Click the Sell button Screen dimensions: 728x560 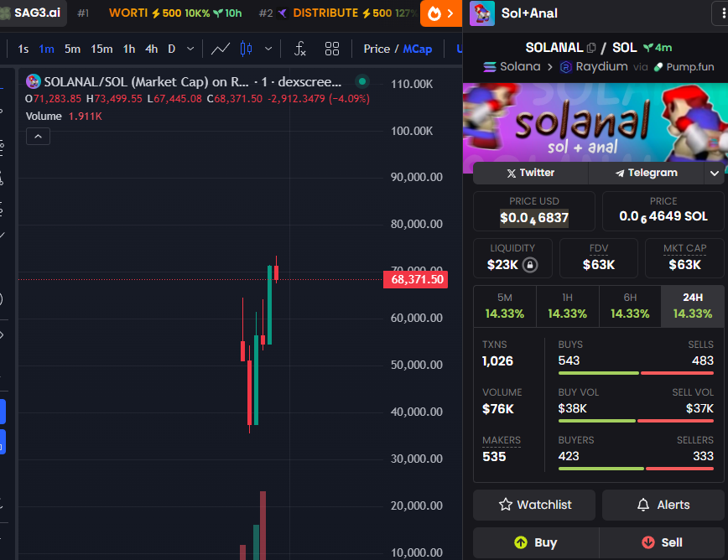pos(662,542)
